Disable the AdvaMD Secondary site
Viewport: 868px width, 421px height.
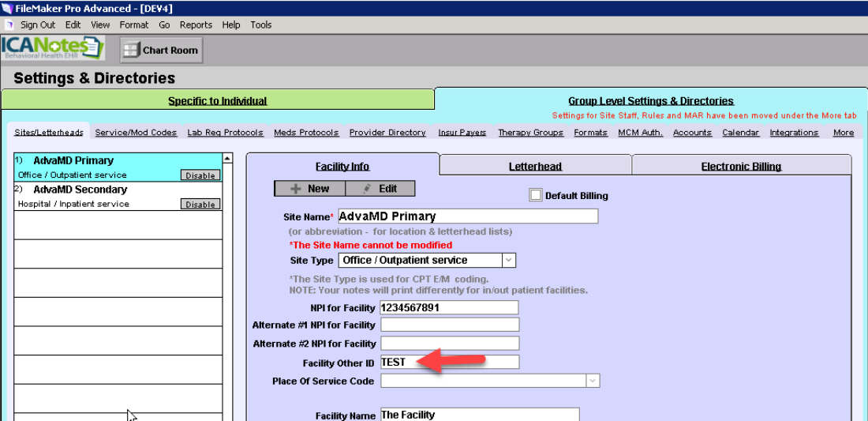(x=200, y=205)
